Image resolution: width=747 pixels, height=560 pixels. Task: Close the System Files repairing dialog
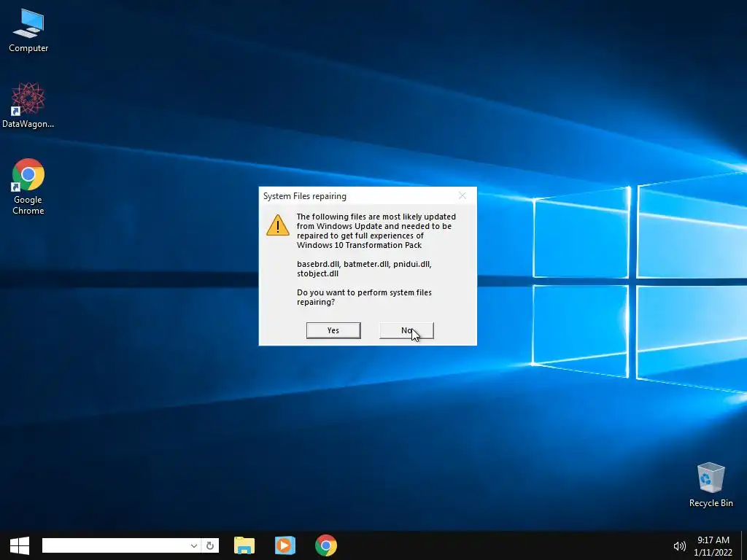click(462, 195)
